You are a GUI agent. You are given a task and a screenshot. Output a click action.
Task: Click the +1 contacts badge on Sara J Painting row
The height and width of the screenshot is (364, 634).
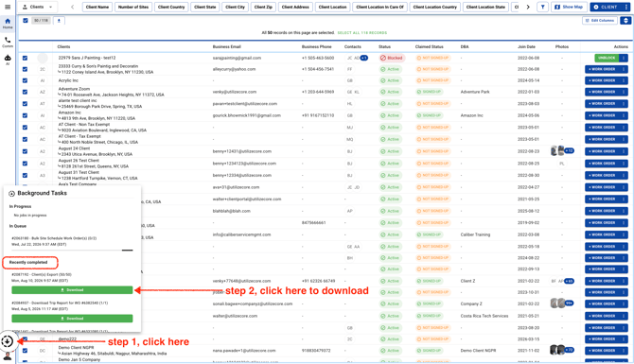coord(364,58)
